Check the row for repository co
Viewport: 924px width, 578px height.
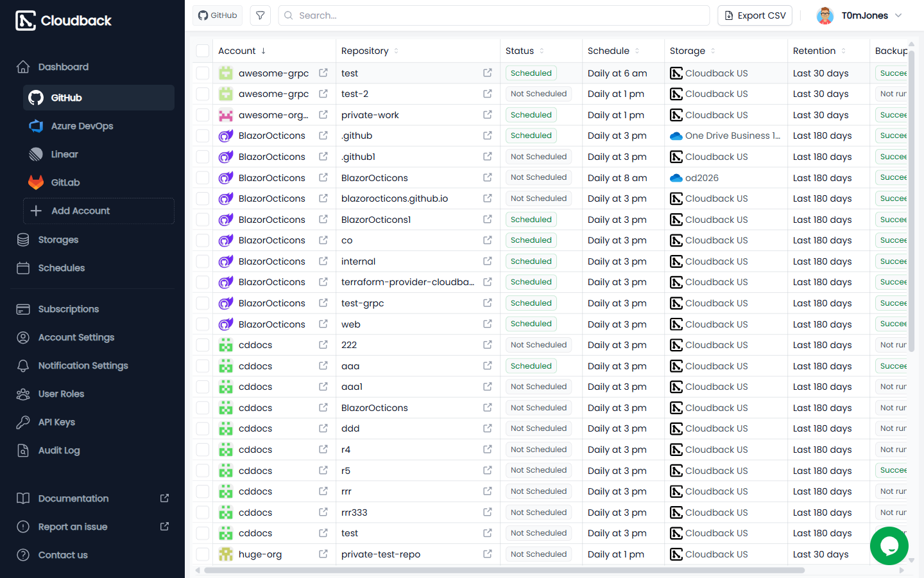click(x=203, y=240)
